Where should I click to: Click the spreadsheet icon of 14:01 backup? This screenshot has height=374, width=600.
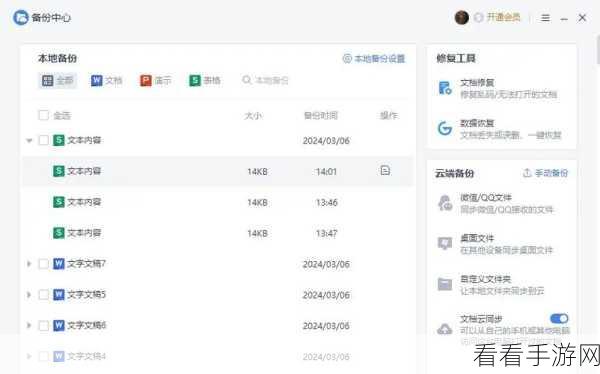59,171
